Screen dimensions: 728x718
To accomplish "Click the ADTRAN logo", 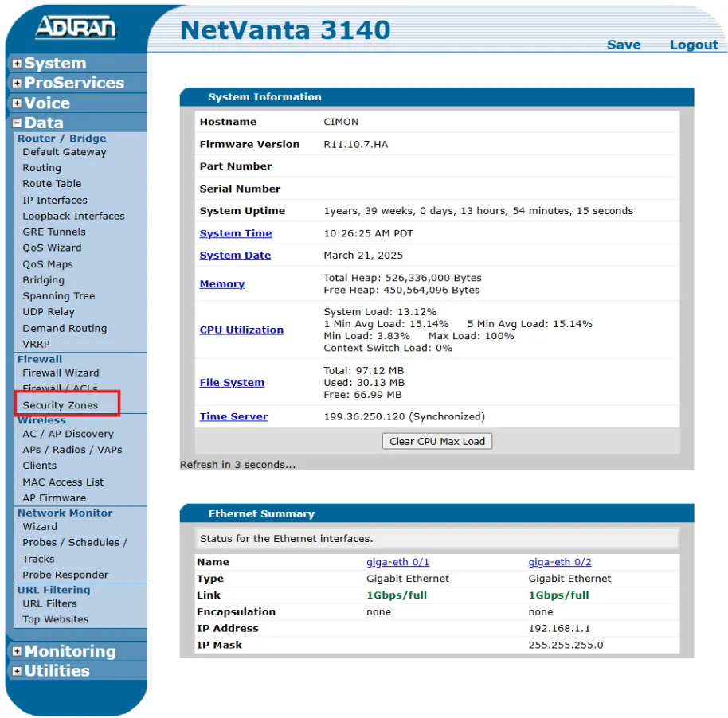I will coord(76,28).
